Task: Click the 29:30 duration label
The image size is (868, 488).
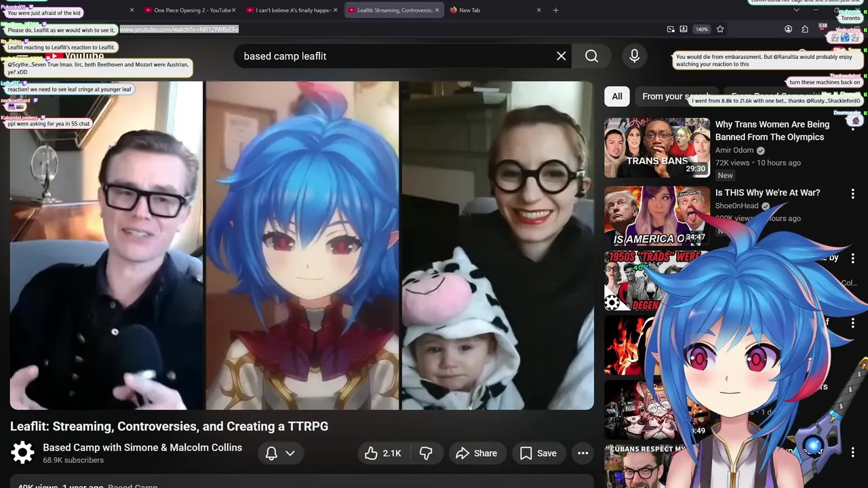Action: coord(695,169)
